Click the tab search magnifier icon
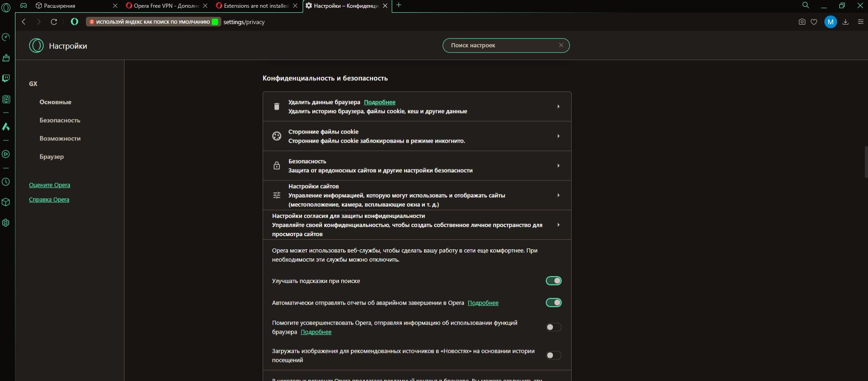This screenshot has width=868, height=381. (805, 5)
